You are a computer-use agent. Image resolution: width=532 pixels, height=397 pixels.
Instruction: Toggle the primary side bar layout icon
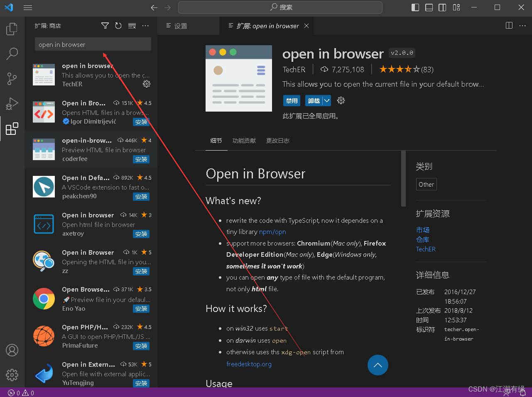415,7
